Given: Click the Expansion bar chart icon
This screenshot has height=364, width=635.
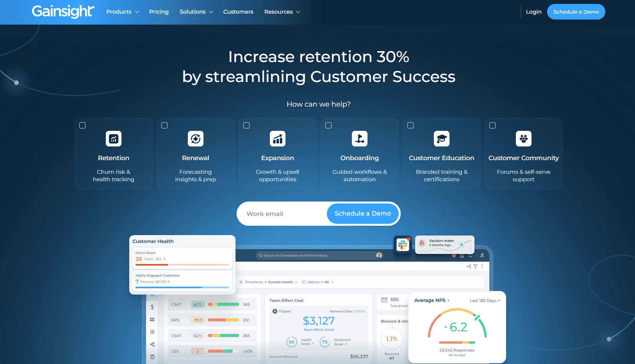Looking at the screenshot, I should tap(278, 139).
